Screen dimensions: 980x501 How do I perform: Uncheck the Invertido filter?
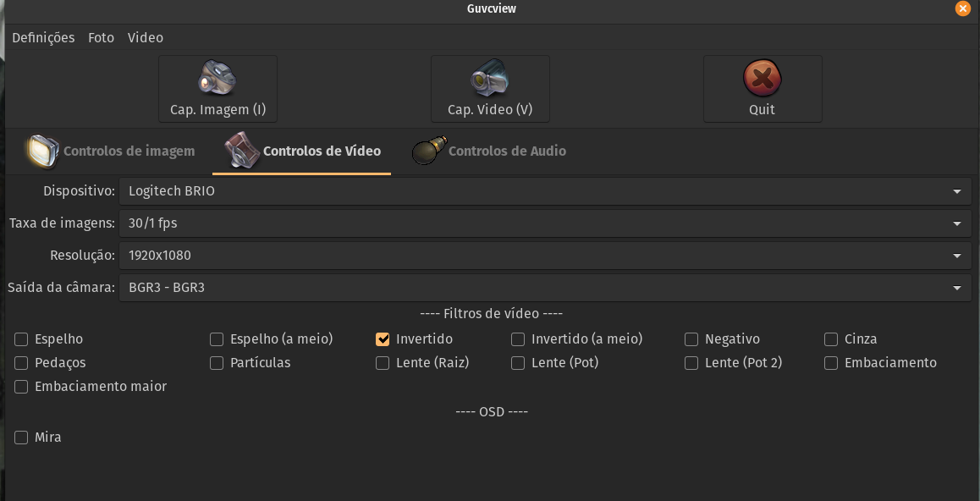click(x=383, y=339)
